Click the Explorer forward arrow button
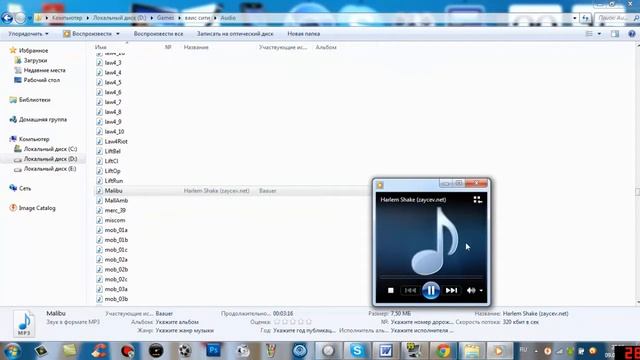This screenshot has height=360, width=640. point(20,18)
